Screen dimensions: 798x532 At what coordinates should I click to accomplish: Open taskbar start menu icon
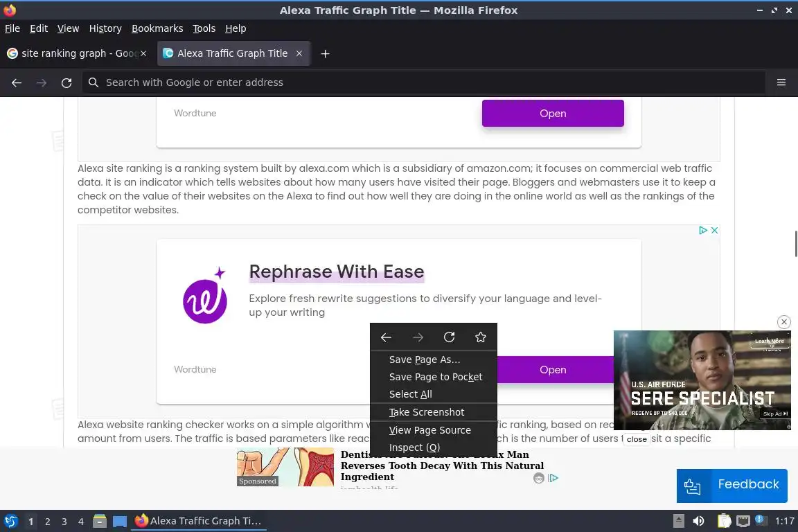(10, 521)
